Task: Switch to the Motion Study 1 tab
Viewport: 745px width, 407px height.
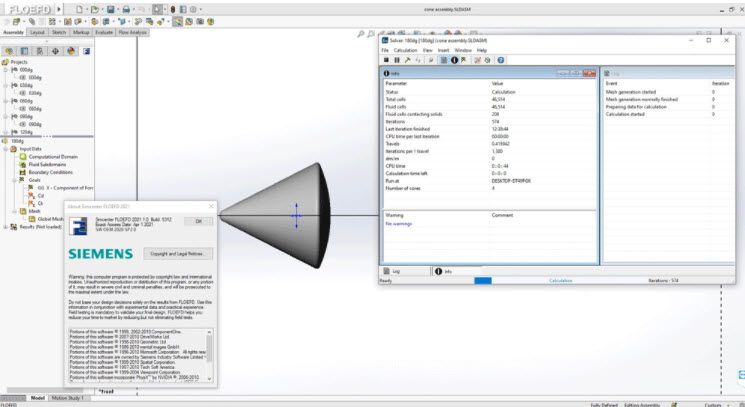Action: [x=67, y=398]
